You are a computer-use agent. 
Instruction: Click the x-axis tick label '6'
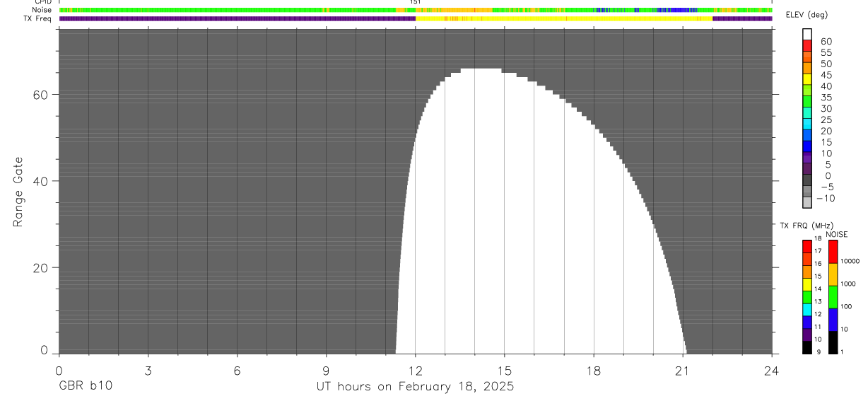[237, 370]
